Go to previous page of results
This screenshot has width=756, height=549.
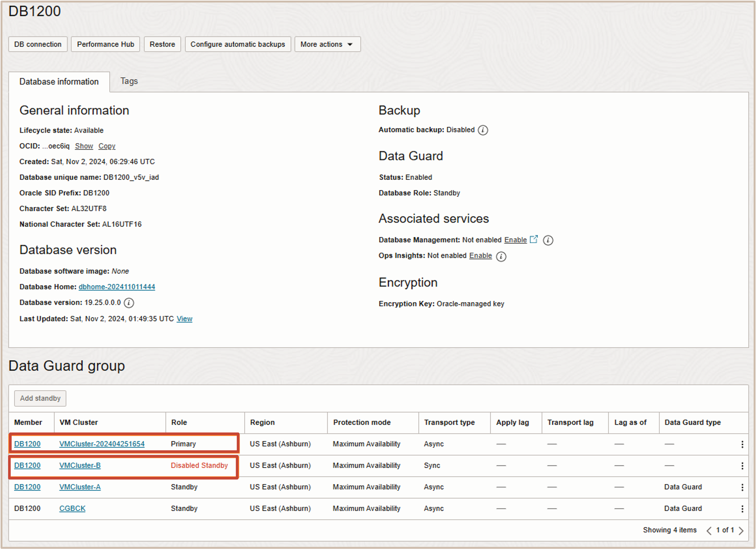[709, 530]
